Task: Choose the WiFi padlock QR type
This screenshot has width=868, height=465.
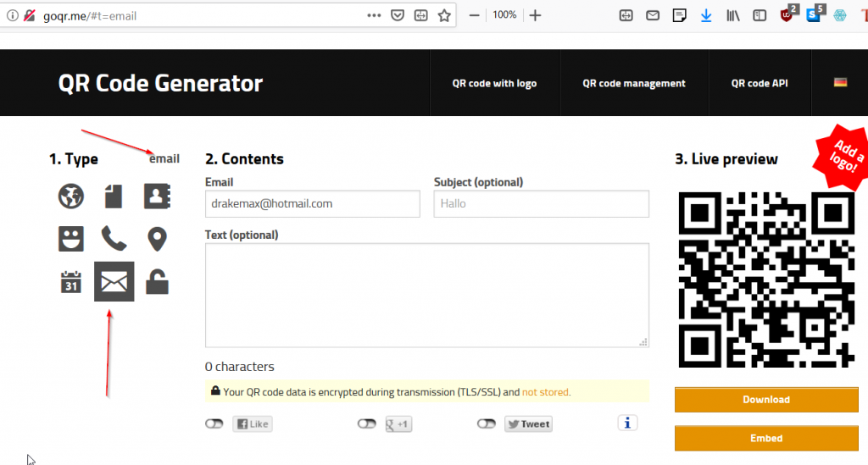Action: (157, 282)
